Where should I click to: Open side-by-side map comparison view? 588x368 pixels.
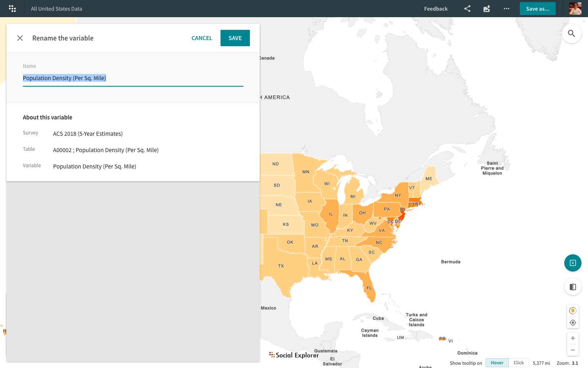(572, 287)
